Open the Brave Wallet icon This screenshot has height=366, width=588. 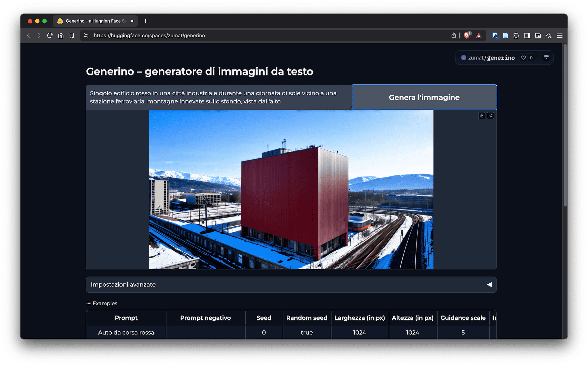tap(538, 36)
